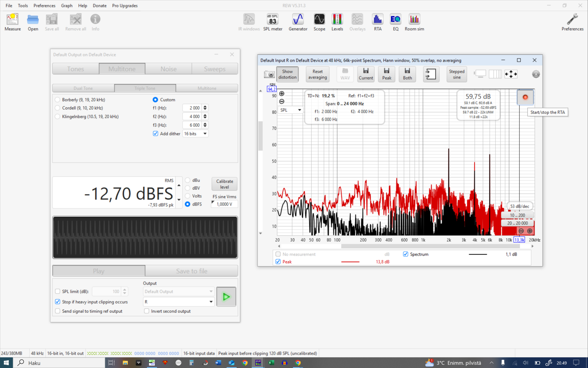
Task: Increase RMS level up arrow
Action: (179, 185)
